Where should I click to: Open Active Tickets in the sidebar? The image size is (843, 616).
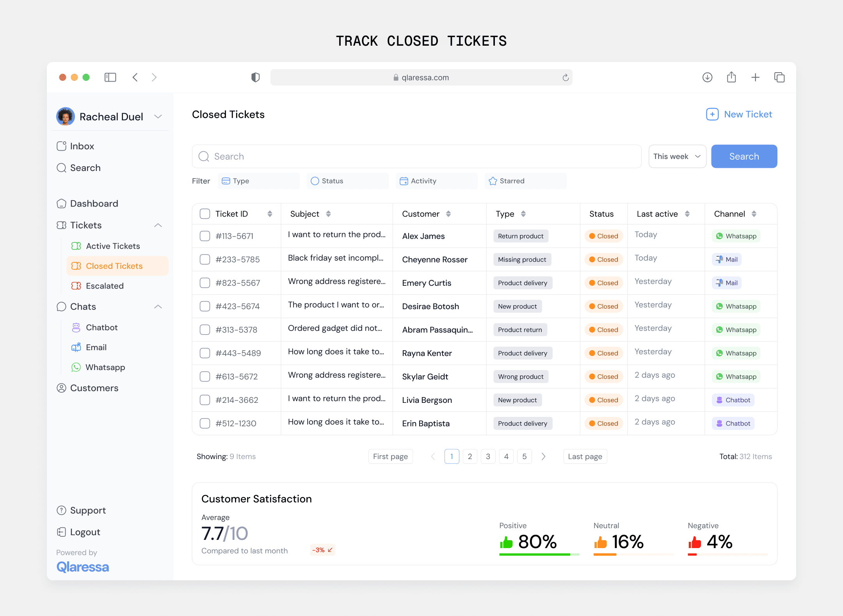(x=113, y=246)
